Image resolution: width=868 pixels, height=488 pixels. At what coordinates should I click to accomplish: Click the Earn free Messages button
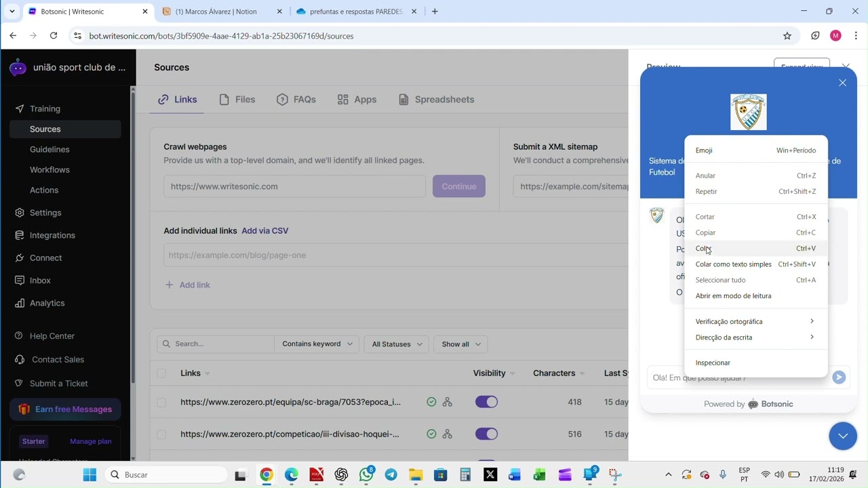[65, 409]
